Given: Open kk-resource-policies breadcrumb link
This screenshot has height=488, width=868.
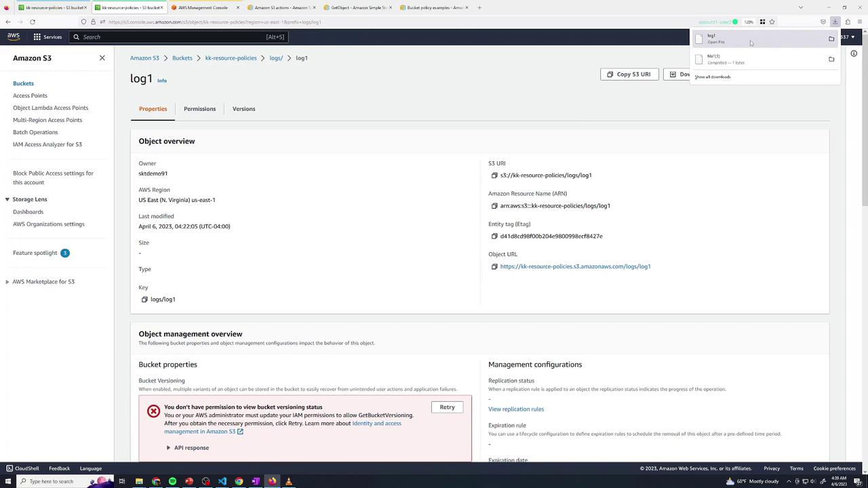Looking at the screenshot, I should [x=231, y=58].
